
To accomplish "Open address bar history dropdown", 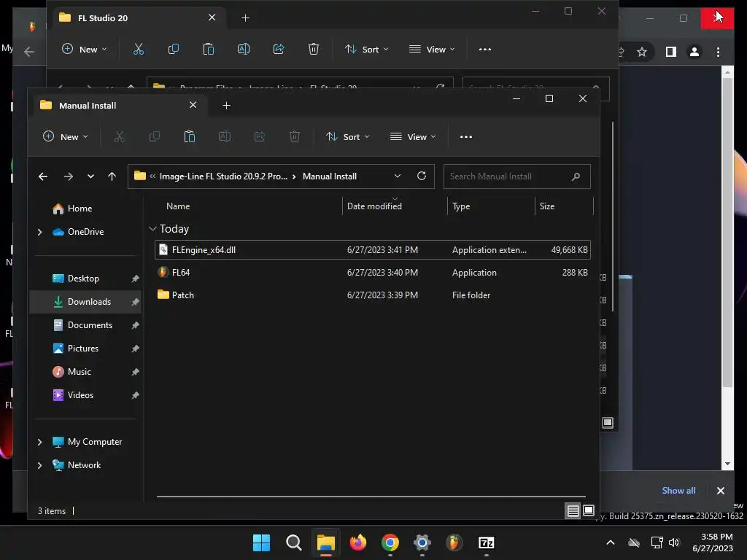I will point(398,176).
